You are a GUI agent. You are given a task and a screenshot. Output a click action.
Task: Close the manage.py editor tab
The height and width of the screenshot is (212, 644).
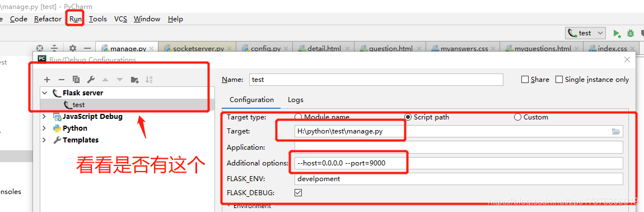coord(152,49)
